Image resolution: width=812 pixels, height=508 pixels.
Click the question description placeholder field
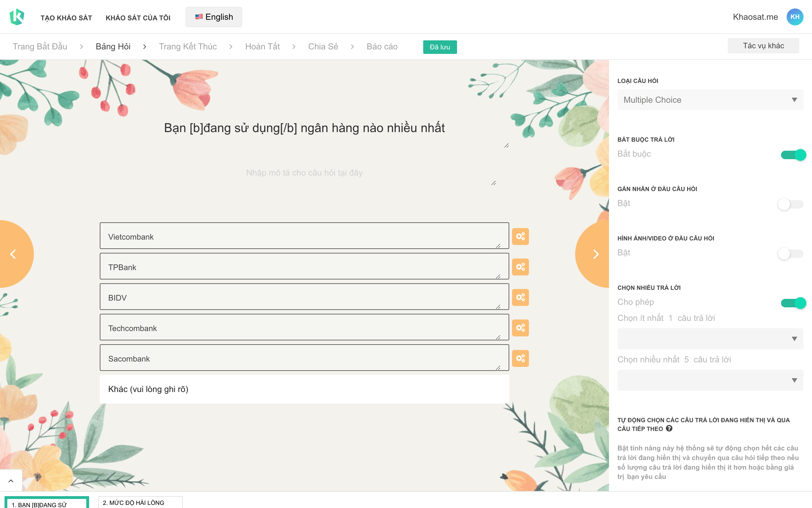click(x=304, y=173)
